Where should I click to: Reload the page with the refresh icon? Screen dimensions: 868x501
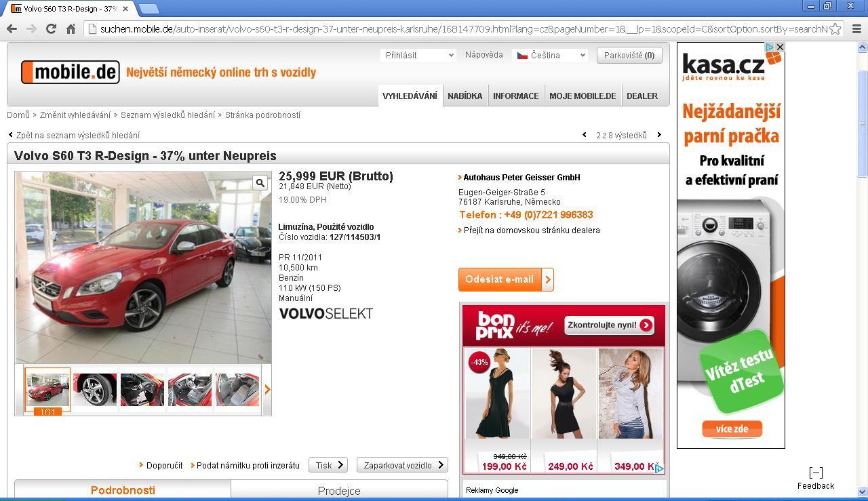(x=51, y=28)
